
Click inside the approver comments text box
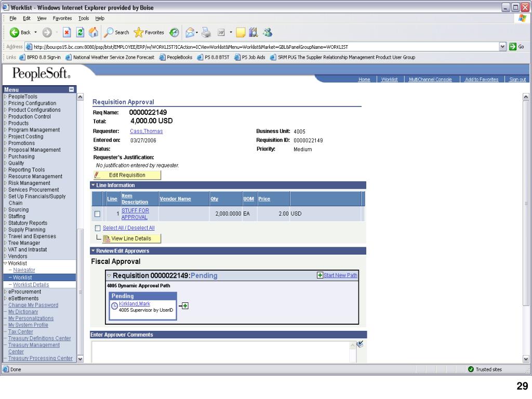[x=221, y=352]
